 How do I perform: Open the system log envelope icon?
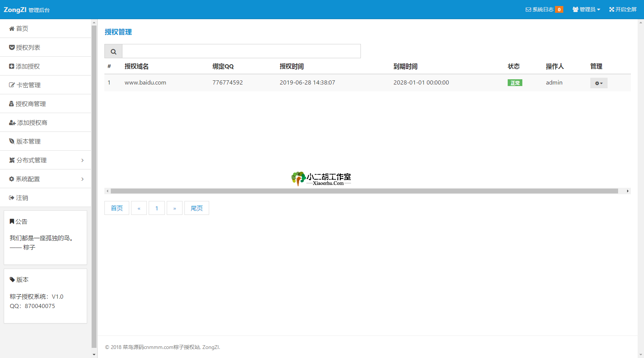click(528, 9)
